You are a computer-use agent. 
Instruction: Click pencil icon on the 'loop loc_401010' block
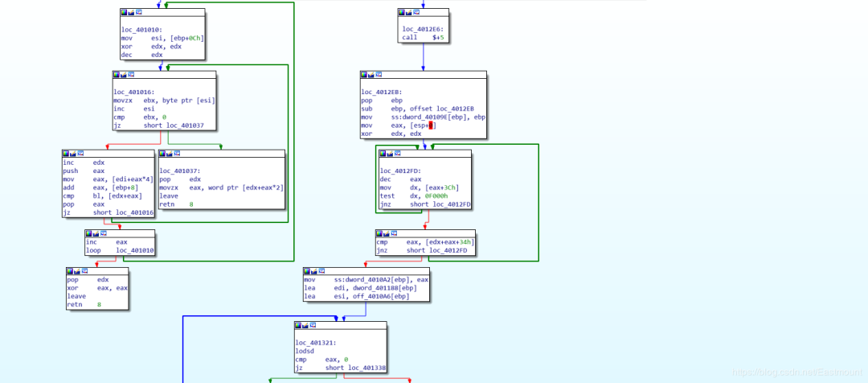coord(97,234)
